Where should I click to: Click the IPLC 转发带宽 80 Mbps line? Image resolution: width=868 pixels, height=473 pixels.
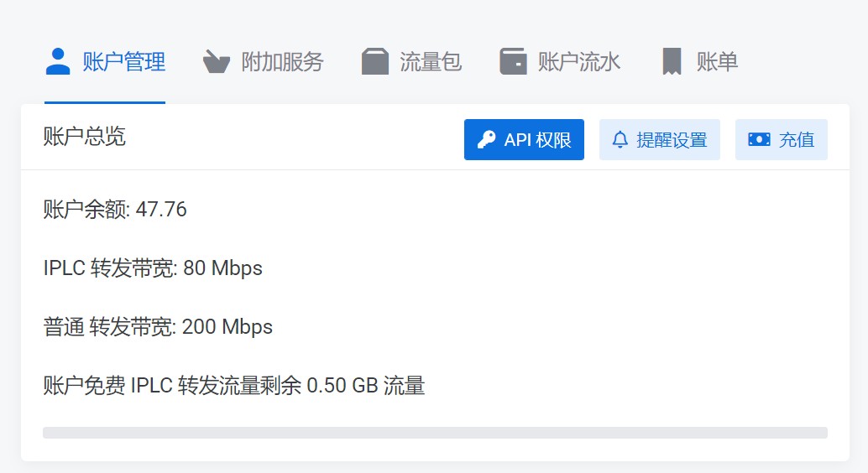pos(153,268)
